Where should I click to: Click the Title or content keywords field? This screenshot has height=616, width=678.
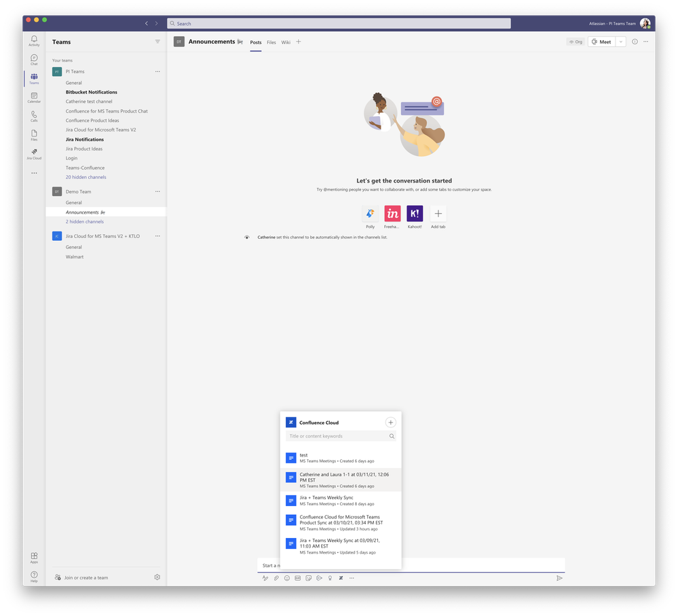pos(341,436)
